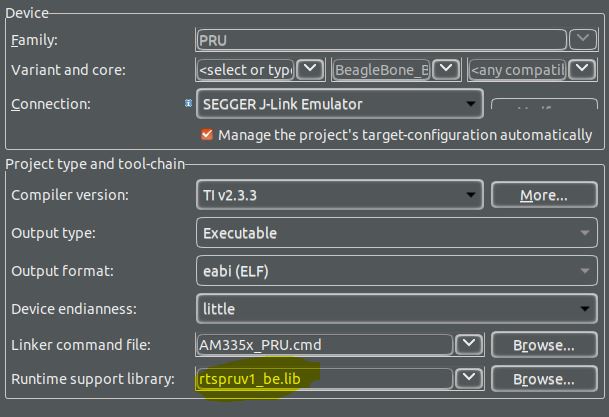The image size is (609, 417).
Task: Open the Compiler version TI v2.3.3 dropdown
Action: (340, 195)
